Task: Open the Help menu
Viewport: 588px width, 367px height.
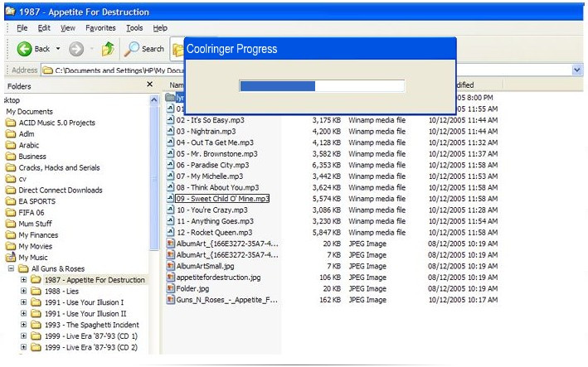Action: point(160,28)
